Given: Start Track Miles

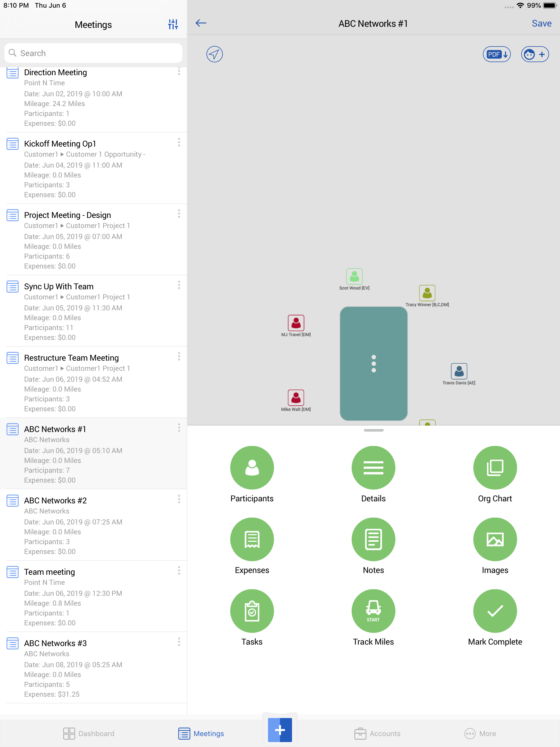Looking at the screenshot, I should pos(373,611).
